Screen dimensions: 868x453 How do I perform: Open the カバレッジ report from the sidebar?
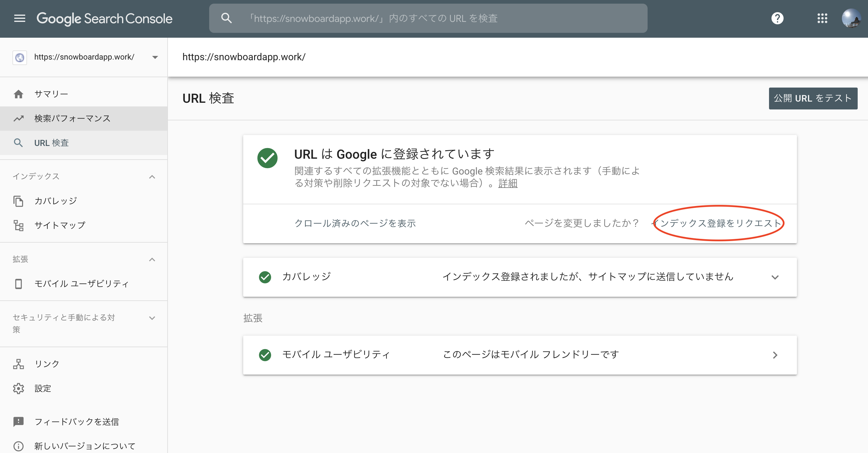[55, 200]
